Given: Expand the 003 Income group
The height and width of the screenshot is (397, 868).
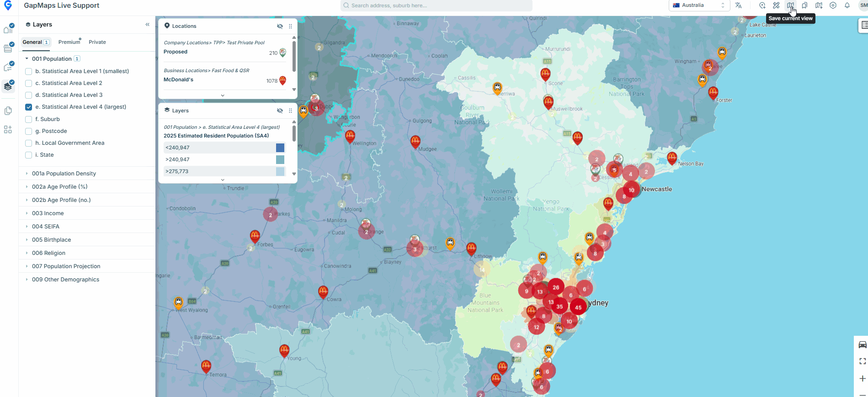Looking at the screenshot, I should [27, 213].
